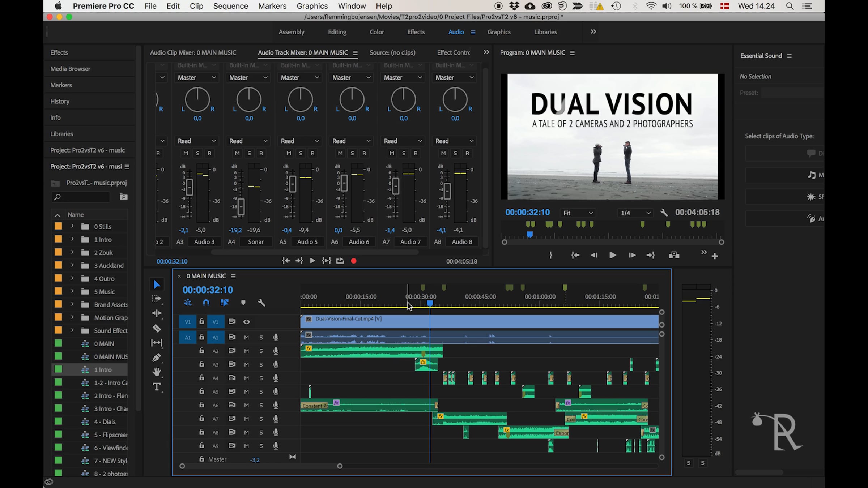The width and height of the screenshot is (868, 488).
Task: Open playback resolution 1/4 dropdown
Action: (x=635, y=213)
